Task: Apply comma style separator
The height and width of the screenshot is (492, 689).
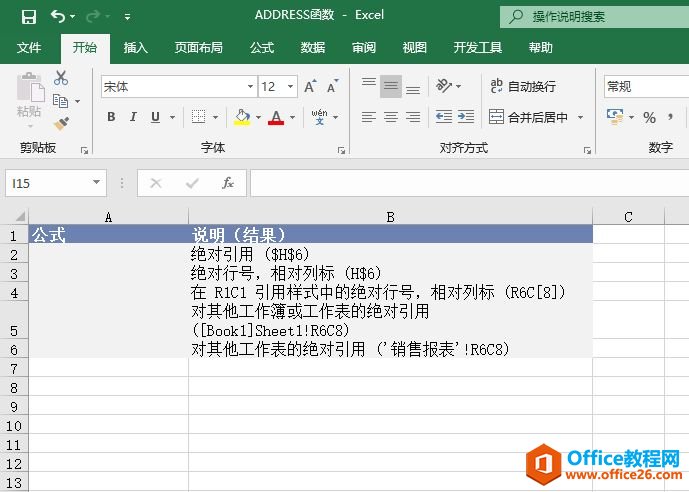Action: point(670,117)
